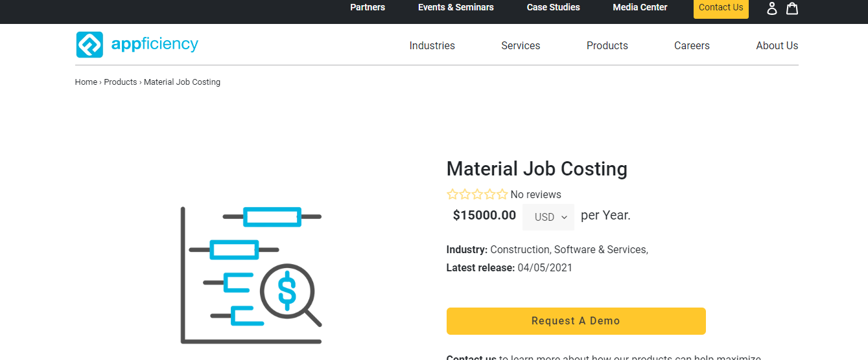Click the Request A Demo button
Screen dimensions: 868x360
pyautogui.click(x=576, y=321)
